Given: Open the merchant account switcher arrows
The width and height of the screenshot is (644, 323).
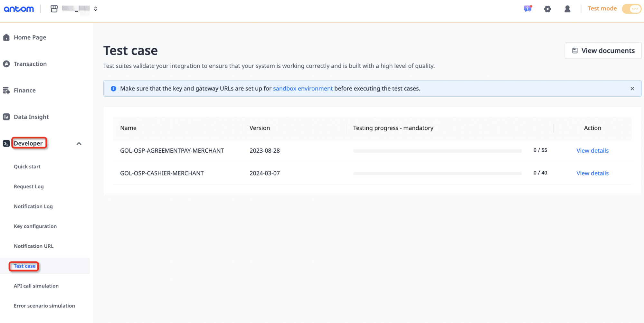Looking at the screenshot, I should 96,9.
